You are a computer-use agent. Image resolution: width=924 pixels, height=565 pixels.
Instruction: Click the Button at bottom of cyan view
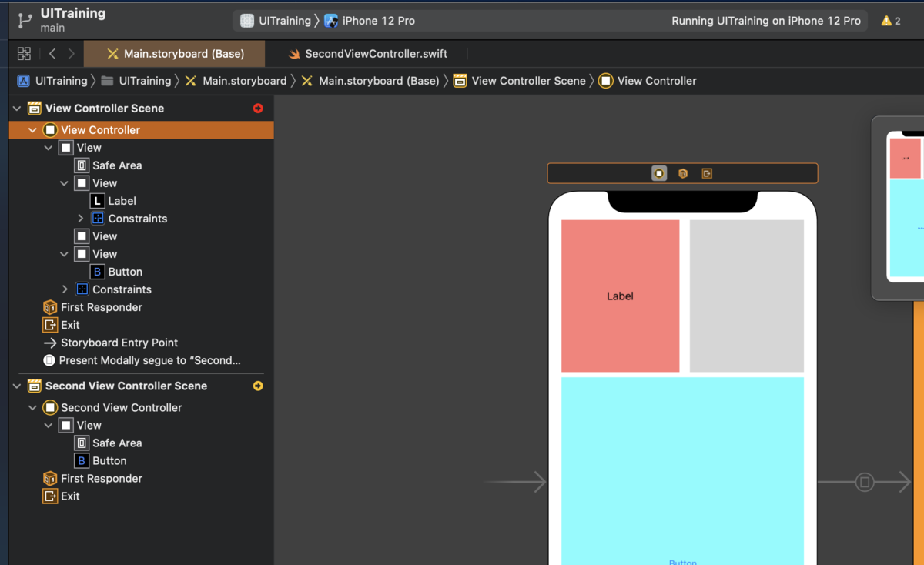(x=683, y=562)
